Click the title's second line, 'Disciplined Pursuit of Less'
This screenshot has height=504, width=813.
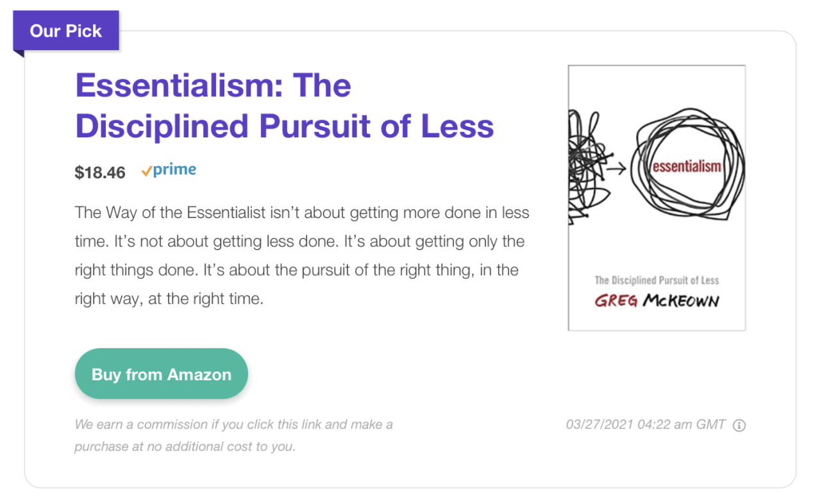tap(284, 126)
